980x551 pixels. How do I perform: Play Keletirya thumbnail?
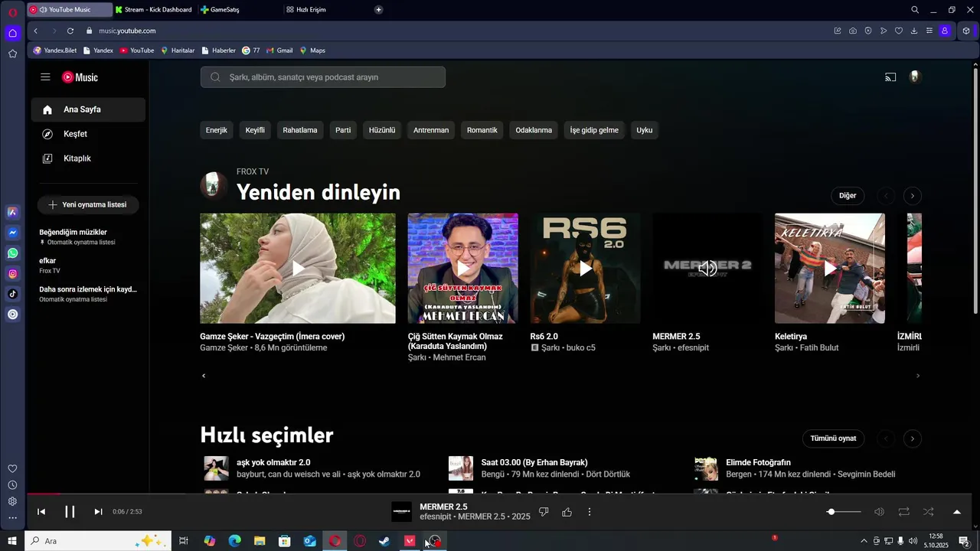coord(830,269)
